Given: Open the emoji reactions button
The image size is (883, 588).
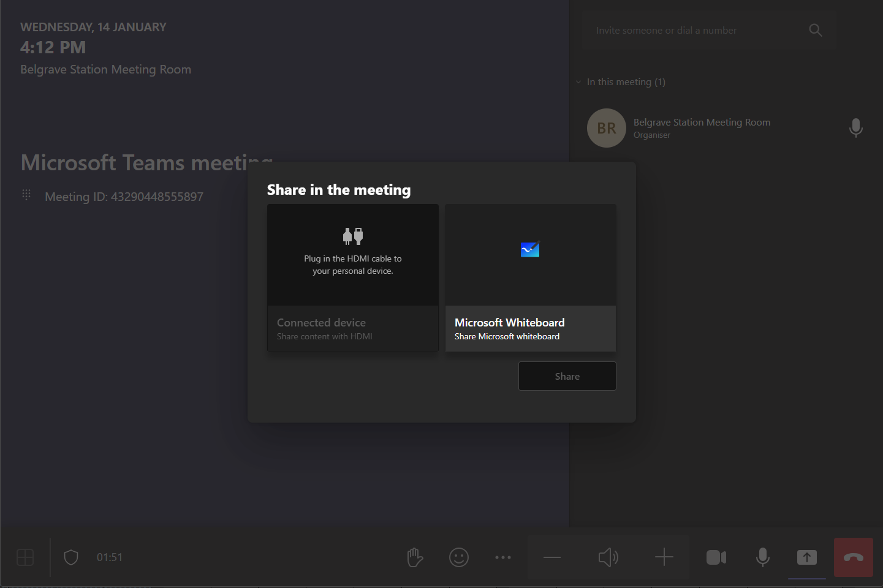Looking at the screenshot, I should (459, 557).
